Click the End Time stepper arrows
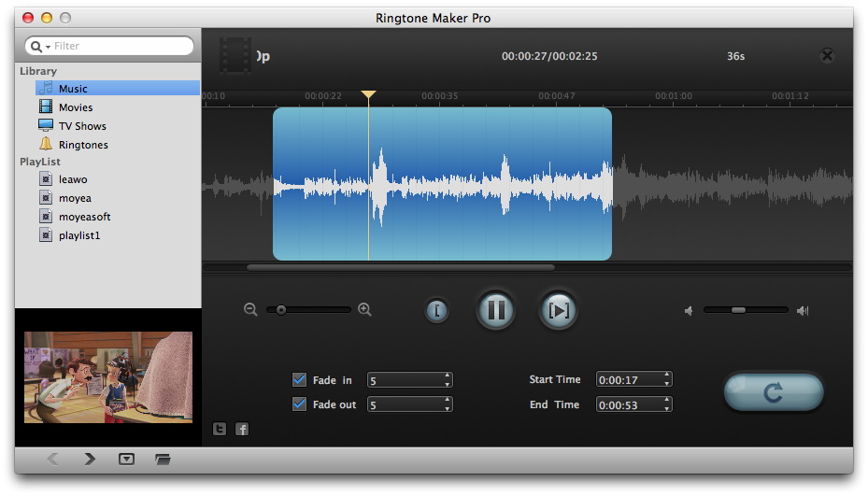 point(666,404)
